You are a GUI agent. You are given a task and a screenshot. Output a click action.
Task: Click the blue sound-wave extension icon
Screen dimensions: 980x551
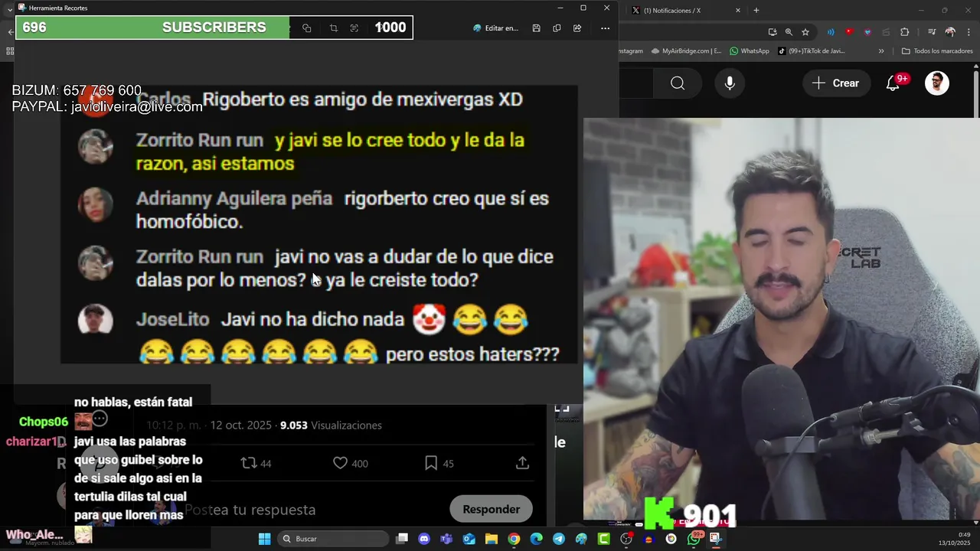(831, 32)
